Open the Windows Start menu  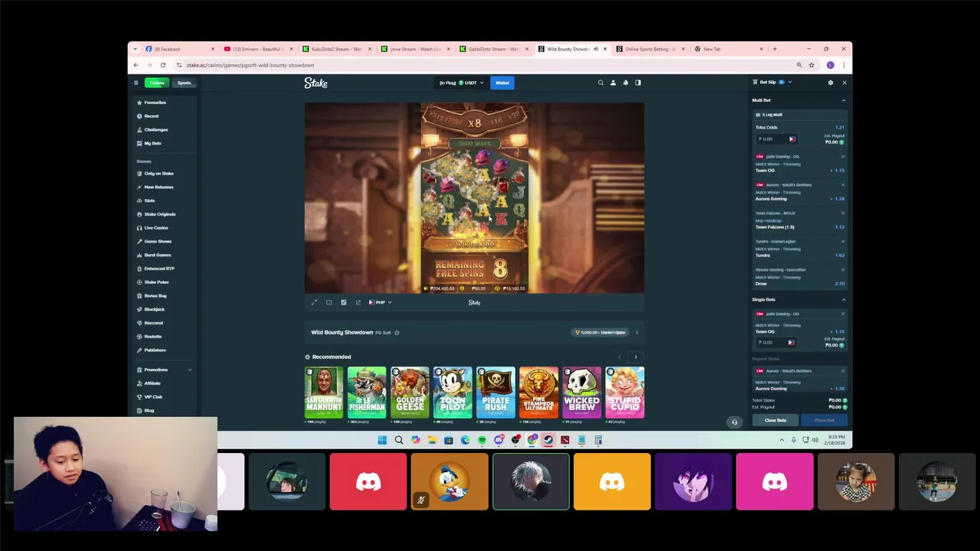(382, 440)
